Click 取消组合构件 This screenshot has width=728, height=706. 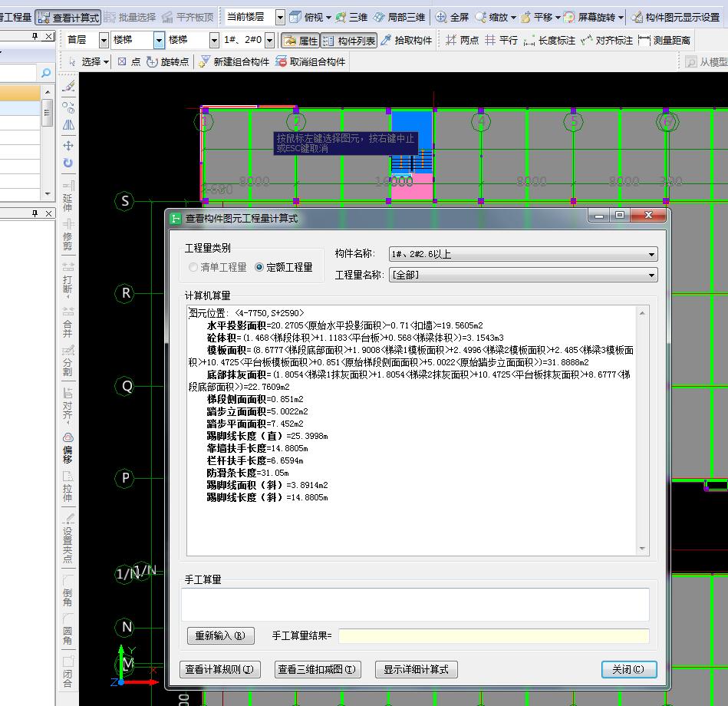tap(310, 61)
